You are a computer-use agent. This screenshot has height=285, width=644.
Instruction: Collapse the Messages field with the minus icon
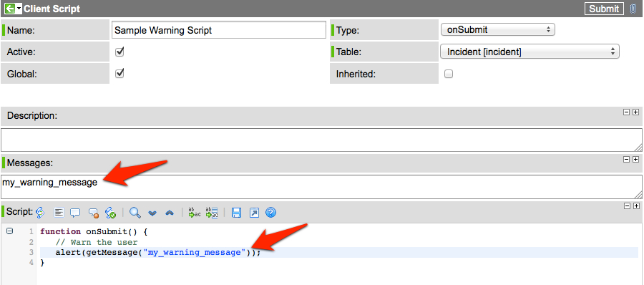click(x=626, y=159)
